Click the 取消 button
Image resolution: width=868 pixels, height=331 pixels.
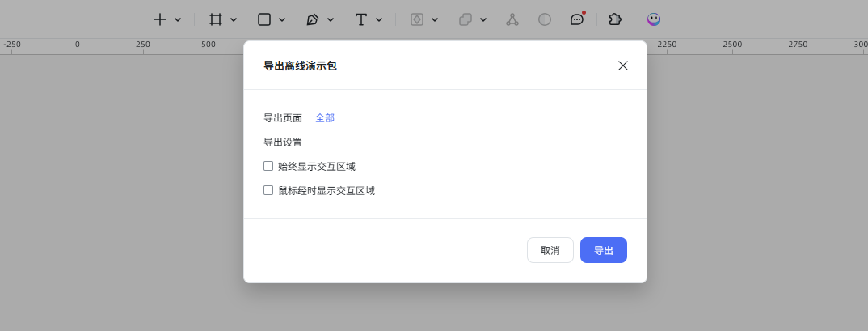pyautogui.click(x=550, y=250)
